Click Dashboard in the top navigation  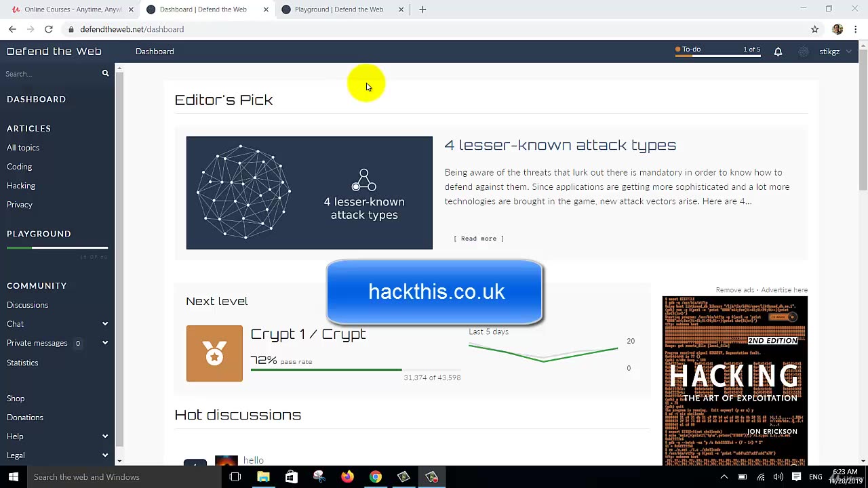155,52
